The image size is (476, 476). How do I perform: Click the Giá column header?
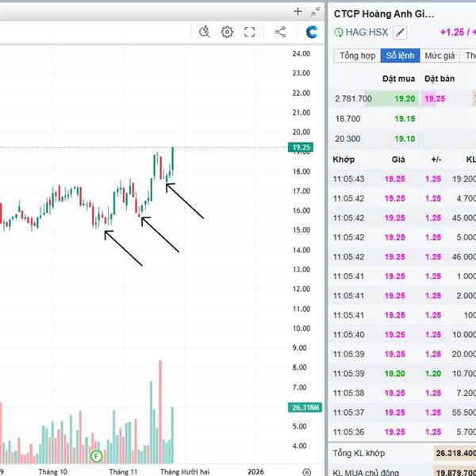pyautogui.click(x=397, y=159)
